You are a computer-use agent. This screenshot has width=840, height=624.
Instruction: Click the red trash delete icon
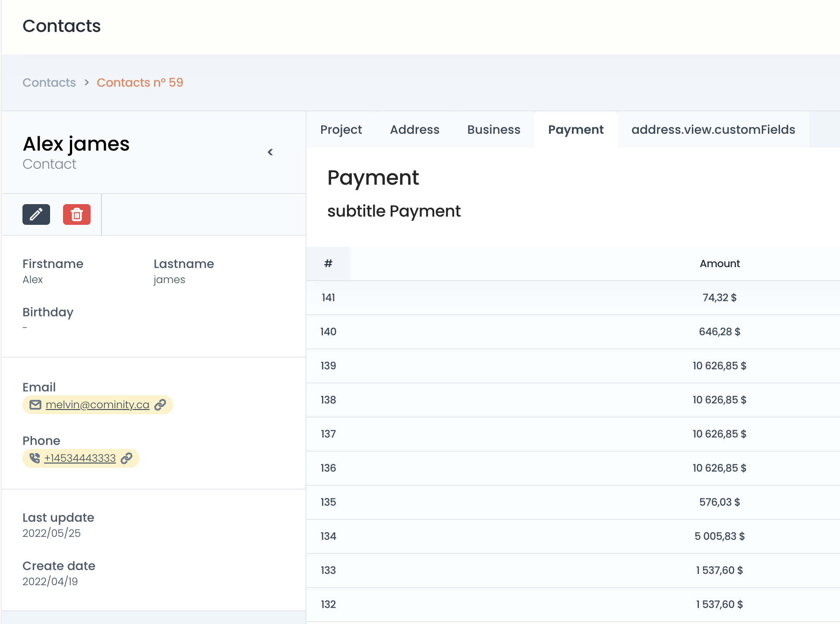click(x=77, y=214)
